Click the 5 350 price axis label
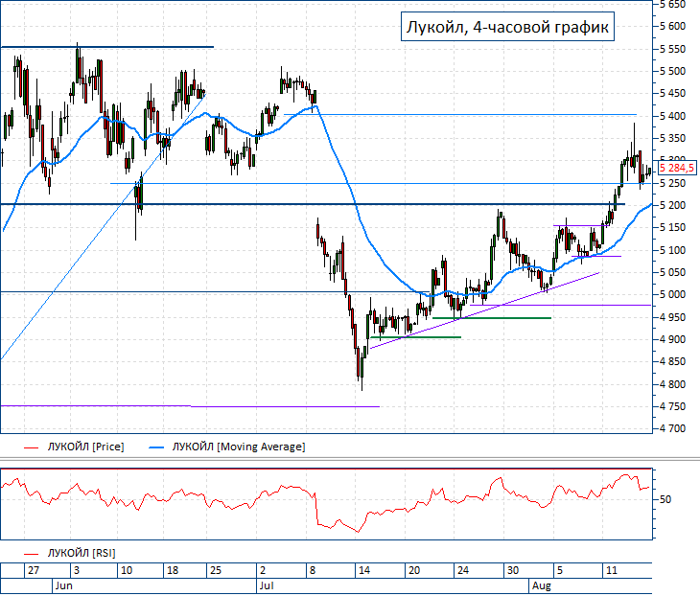 [x=672, y=138]
